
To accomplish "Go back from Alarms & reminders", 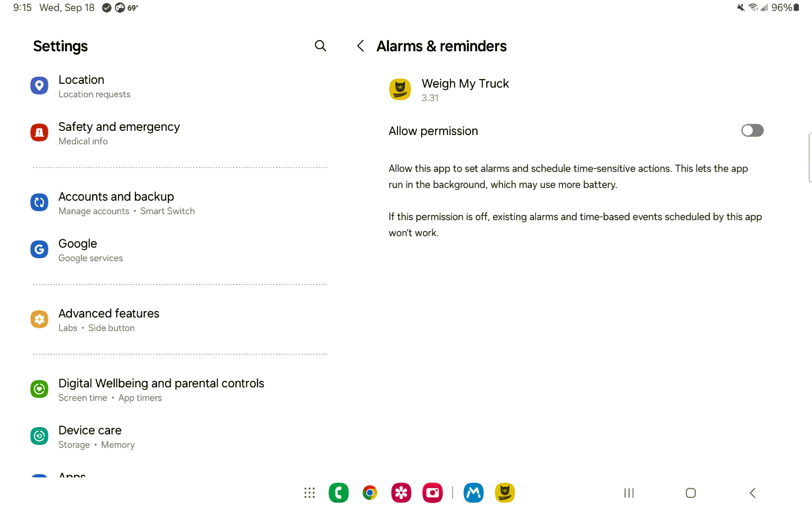I will [x=360, y=46].
